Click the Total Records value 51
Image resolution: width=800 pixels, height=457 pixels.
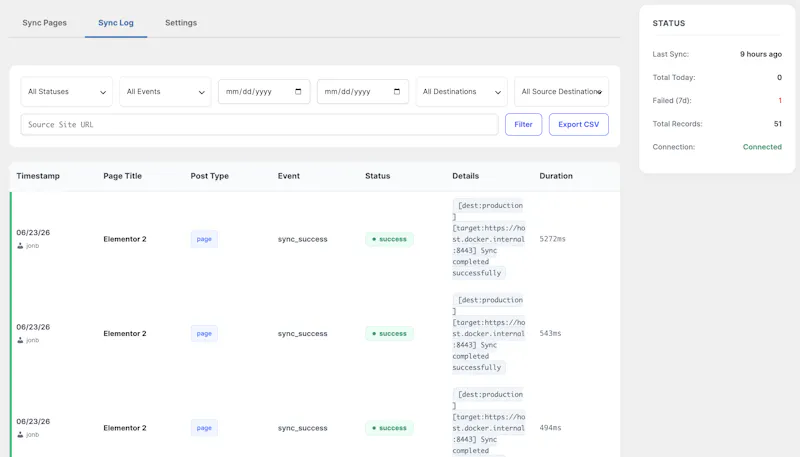pyautogui.click(x=778, y=123)
